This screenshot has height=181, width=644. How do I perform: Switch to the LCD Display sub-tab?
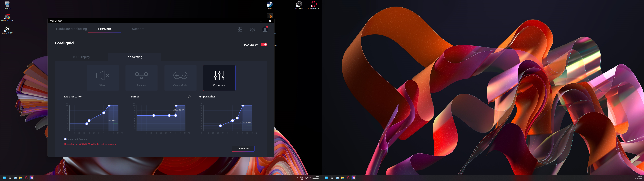coord(81,57)
